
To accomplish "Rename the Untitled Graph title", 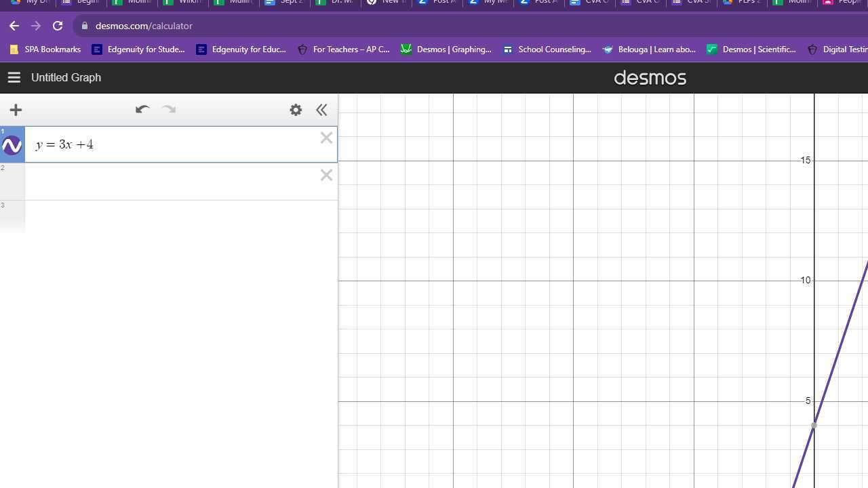I will (66, 77).
